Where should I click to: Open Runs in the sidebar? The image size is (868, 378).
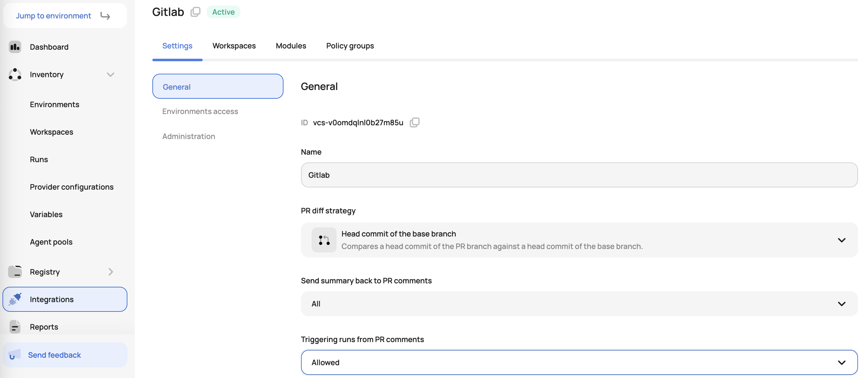point(39,160)
